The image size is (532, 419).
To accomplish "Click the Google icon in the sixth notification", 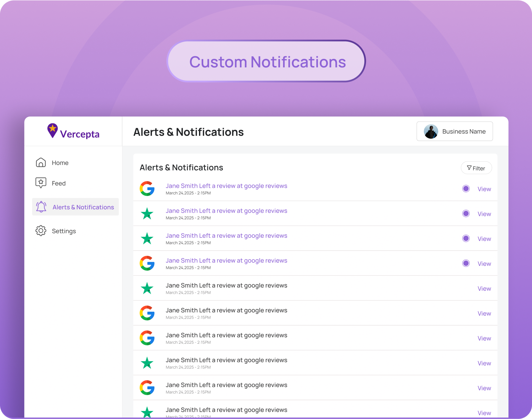I will pyautogui.click(x=147, y=313).
